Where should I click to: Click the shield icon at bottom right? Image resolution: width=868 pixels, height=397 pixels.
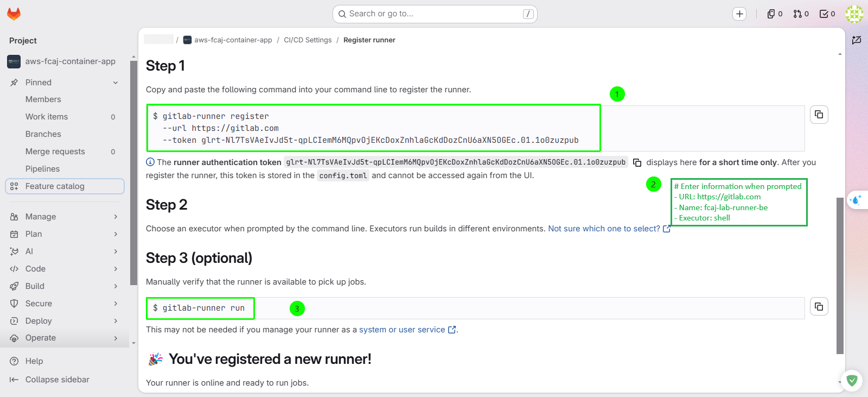click(x=852, y=381)
